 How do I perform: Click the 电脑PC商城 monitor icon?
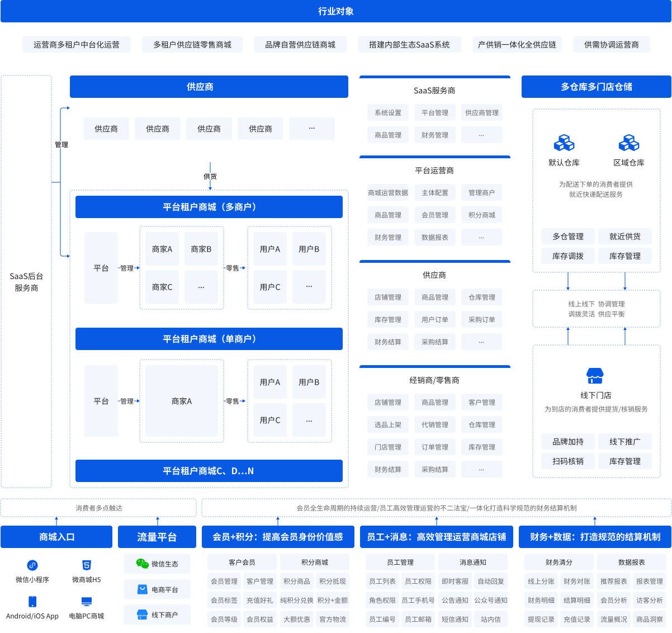pyautogui.click(x=87, y=602)
